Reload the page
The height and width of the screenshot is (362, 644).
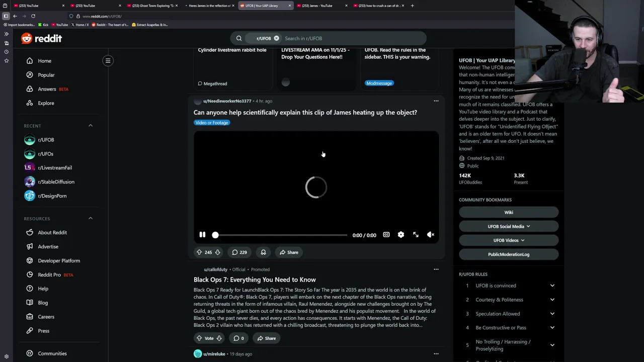tap(33, 16)
